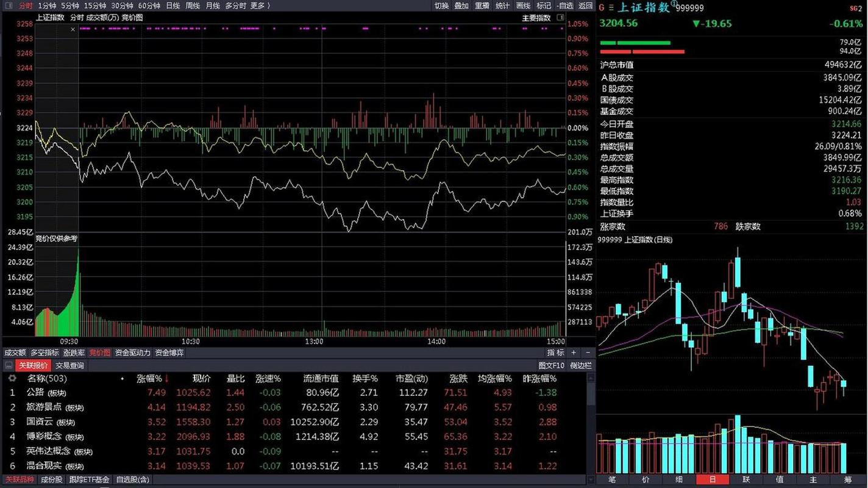This screenshot has height=488, width=868.
Task: Select the 公路 sector row
Action: (35, 393)
